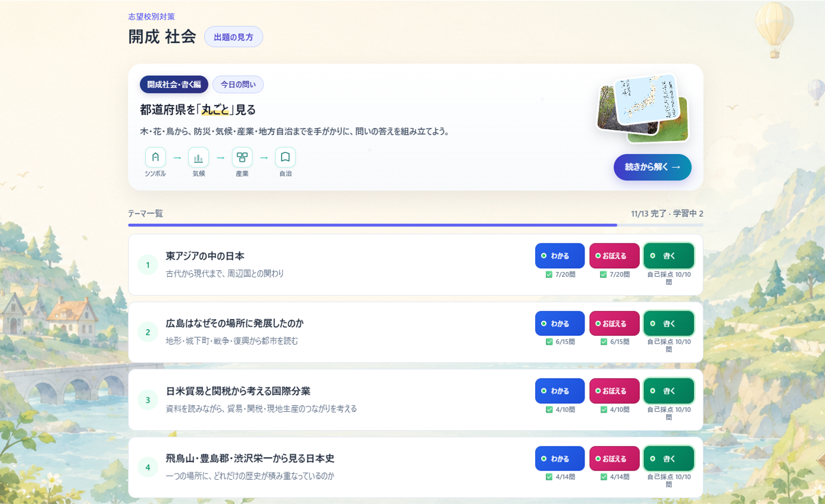This screenshot has width=825, height=504.
Task: Click the 4/10問 checkmark under おぼえる
Action: (x=603, y=409)
